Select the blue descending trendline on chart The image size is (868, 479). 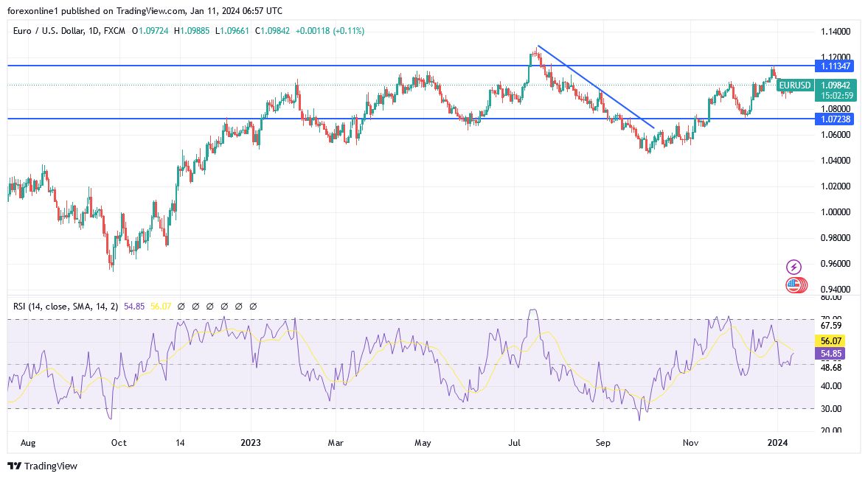[596, 87]
